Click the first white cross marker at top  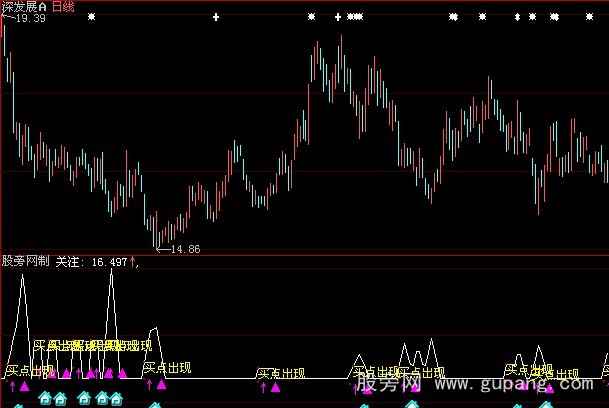pyautogui.click(x=217, y=17)
